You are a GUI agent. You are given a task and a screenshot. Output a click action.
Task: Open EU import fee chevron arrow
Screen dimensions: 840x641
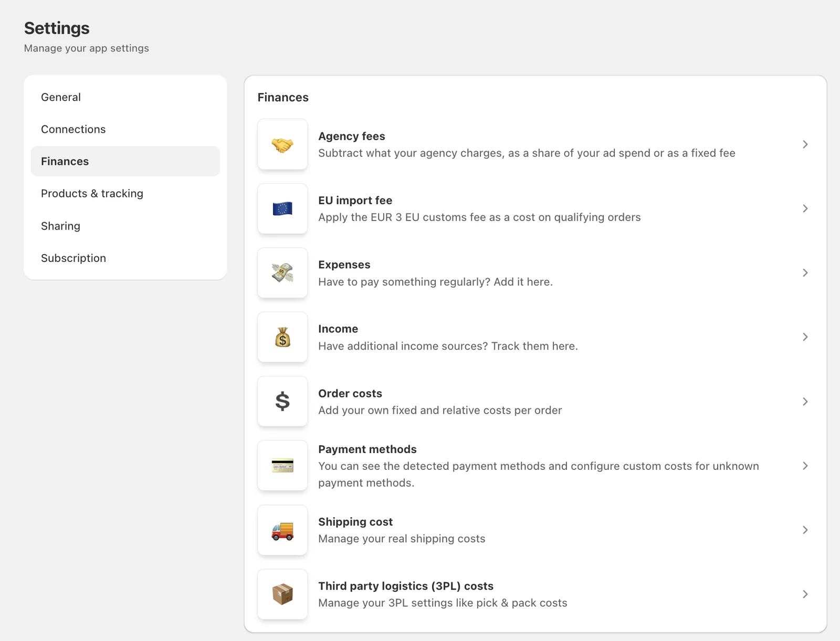pos(805,208)
